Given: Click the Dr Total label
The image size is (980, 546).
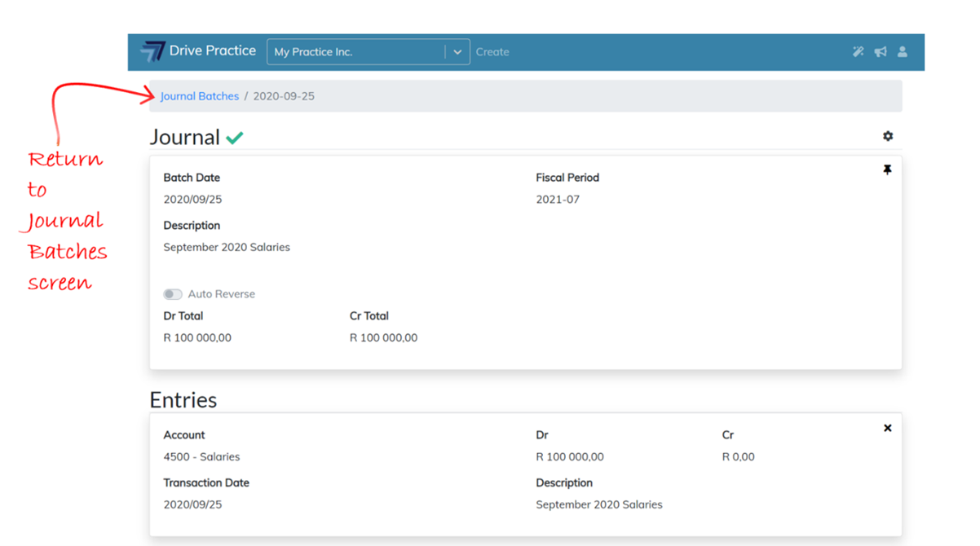Looking at the screenshot, I should (x=183, y=316).
